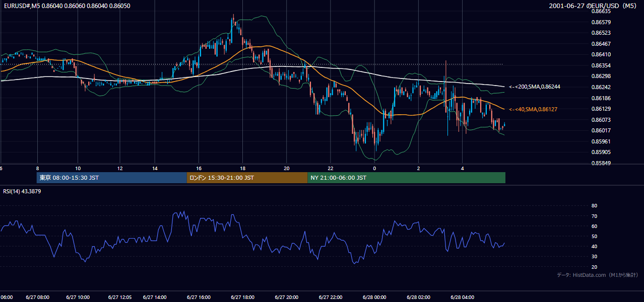Click the RSI 50 level label

point(594,236)
